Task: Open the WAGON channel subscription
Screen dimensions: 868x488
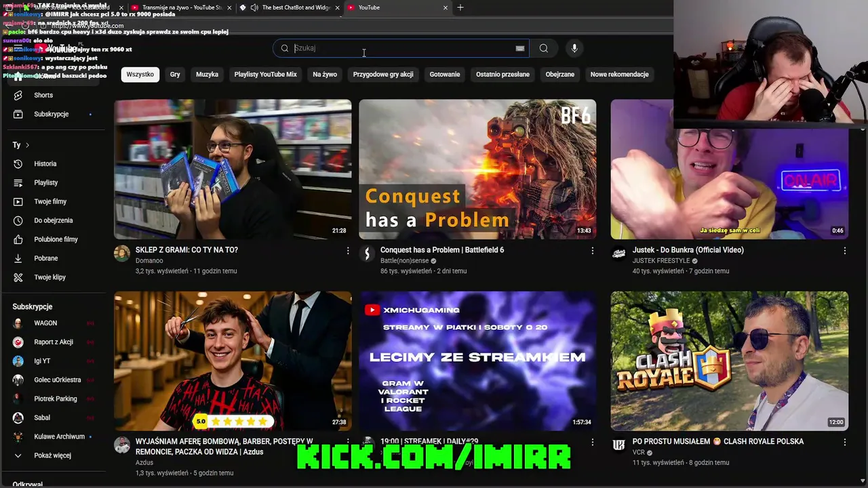Action: (45, 323)
